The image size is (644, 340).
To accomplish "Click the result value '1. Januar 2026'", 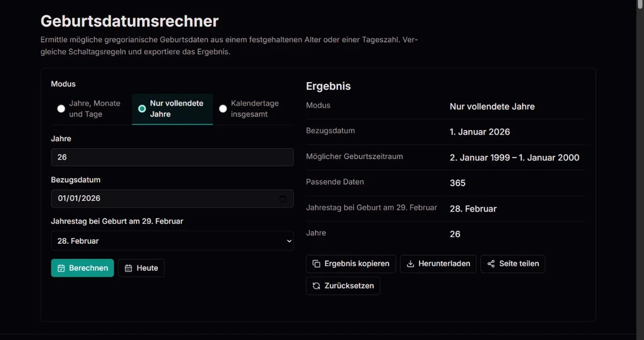I will click(480, 132).
